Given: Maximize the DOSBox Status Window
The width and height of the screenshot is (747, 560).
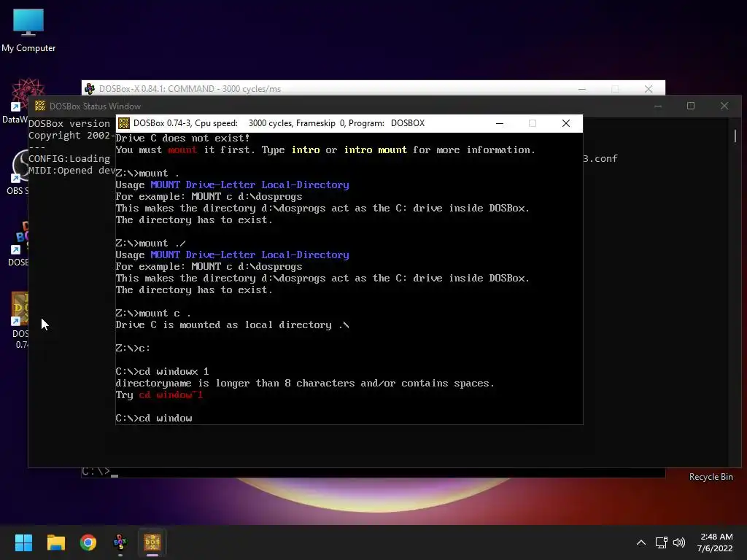Looking at the screenshot, I should tap(691, 106).
